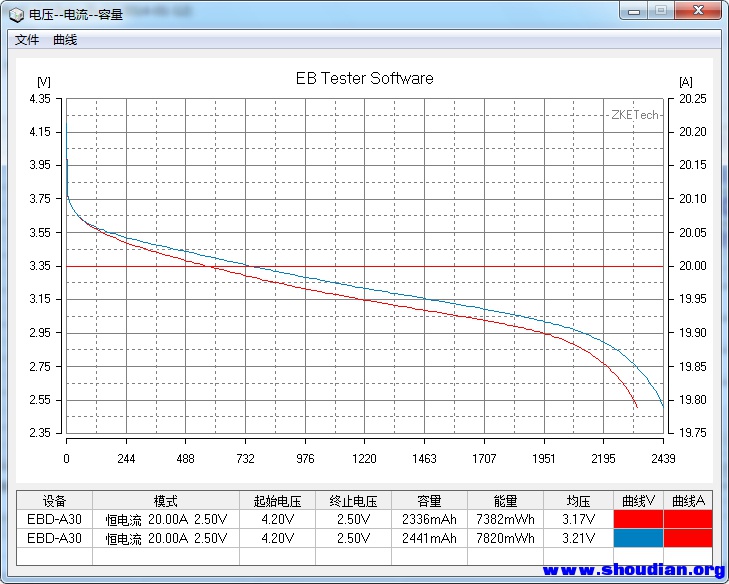Click red 曲线V swatch in 2336mAh row

point(638,519)
